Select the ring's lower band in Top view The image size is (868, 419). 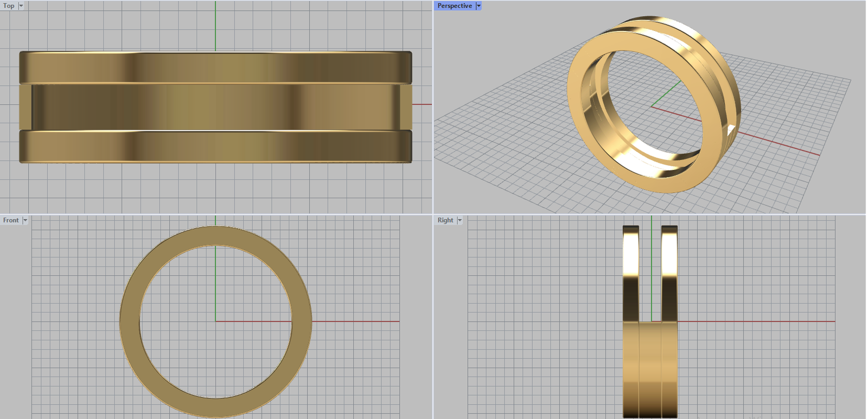[x=215, y=146]
